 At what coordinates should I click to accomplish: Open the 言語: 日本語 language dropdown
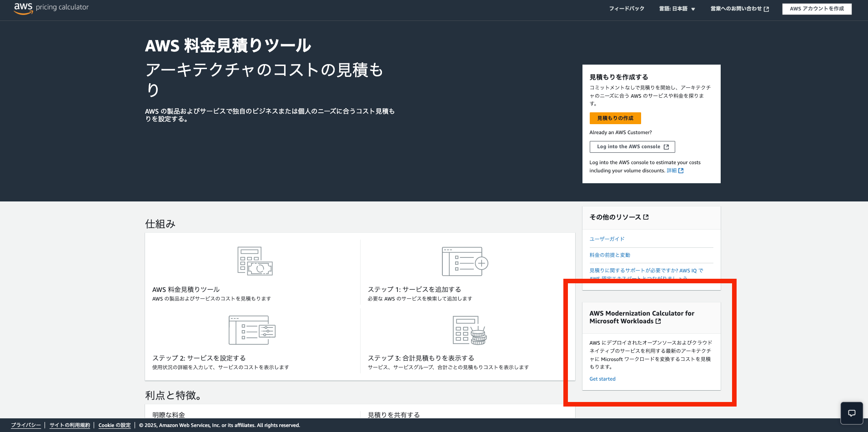[677, 9]
